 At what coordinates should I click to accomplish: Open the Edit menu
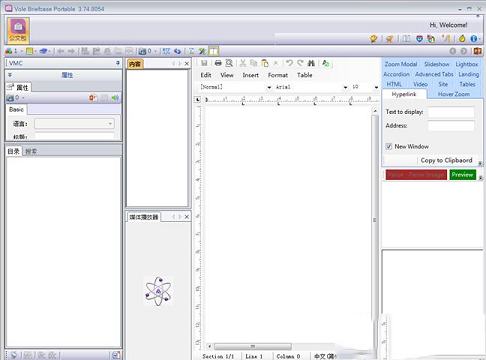[206, 75]
